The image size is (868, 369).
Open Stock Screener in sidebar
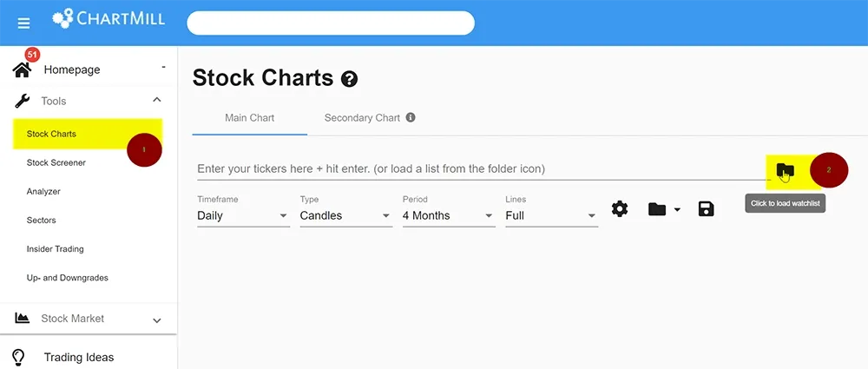pos(56,163)
